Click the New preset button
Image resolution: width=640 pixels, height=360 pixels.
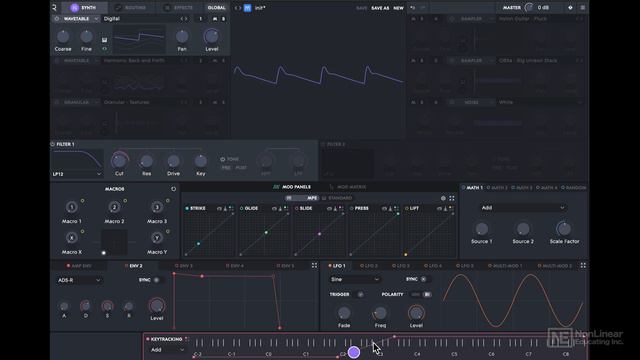coord(398,8)
